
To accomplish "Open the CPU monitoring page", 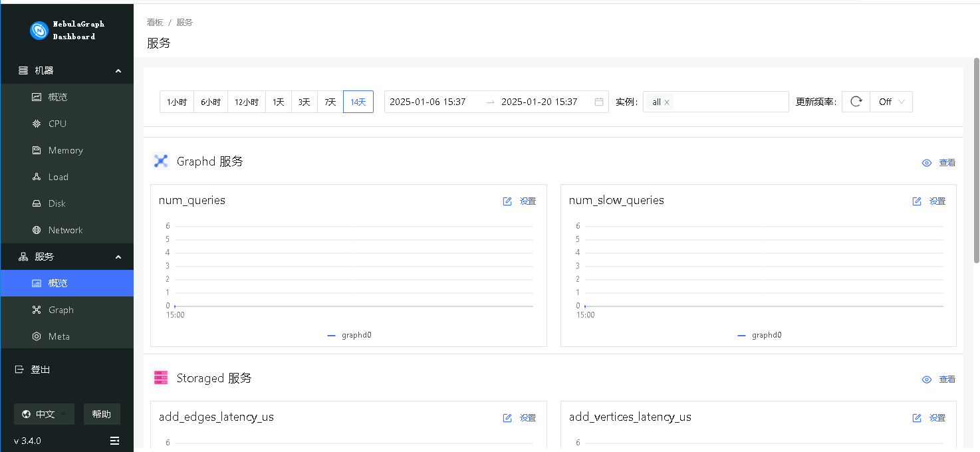I will (66, 124).
